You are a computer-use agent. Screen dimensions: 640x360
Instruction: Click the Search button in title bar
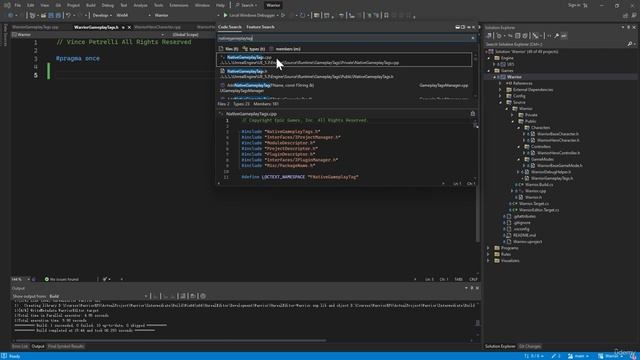tap(246, 5)
